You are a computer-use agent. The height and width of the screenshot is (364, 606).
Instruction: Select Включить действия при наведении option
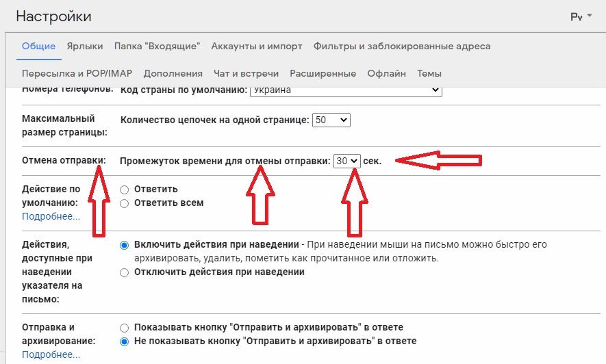125,245
